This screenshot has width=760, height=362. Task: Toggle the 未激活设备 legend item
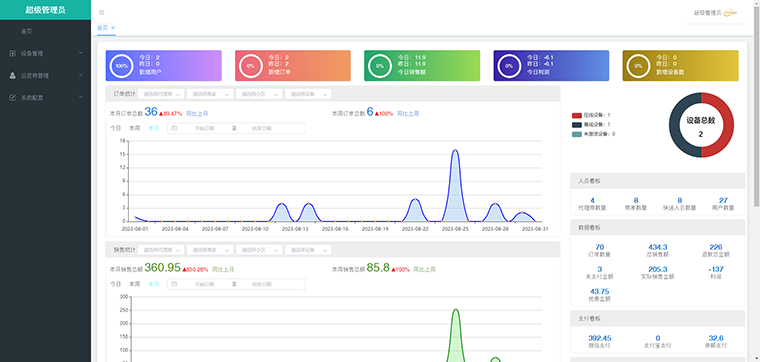tap(593, 134)
